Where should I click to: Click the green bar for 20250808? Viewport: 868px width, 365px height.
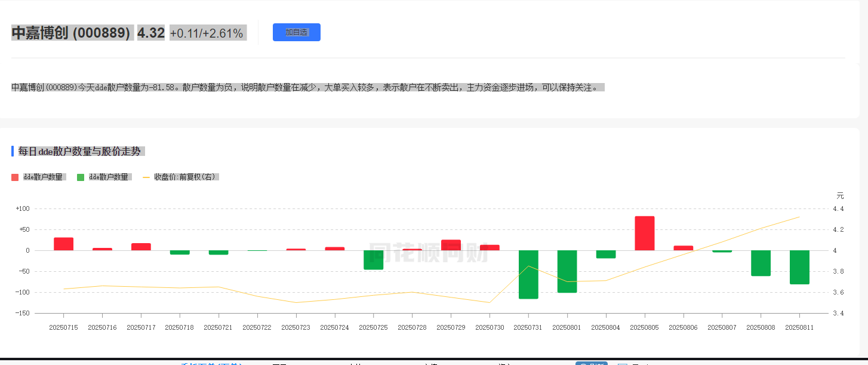[x=761, y=263]
